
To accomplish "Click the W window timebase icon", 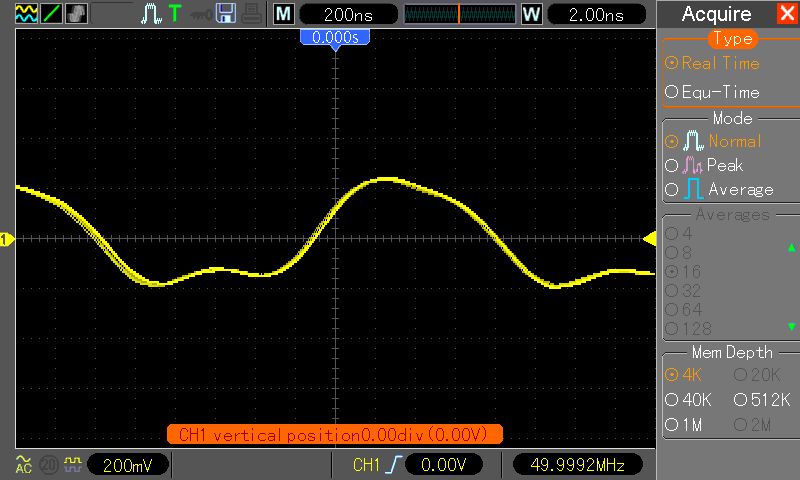I will (x=531, y=14).
